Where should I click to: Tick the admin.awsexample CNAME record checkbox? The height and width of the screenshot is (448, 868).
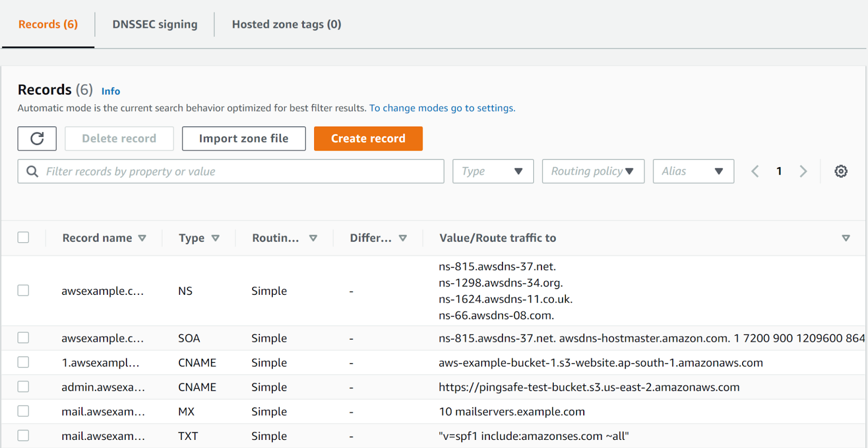click(x=23, y=387)
